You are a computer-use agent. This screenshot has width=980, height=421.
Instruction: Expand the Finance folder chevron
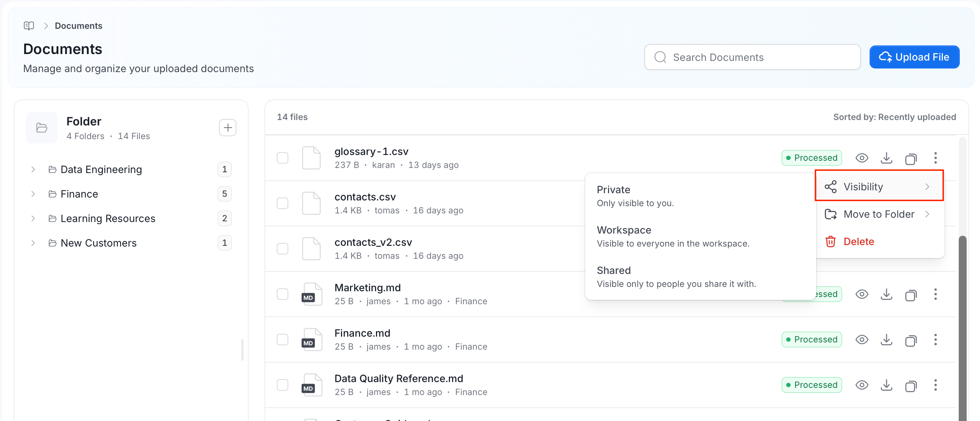tap(33, 194)
